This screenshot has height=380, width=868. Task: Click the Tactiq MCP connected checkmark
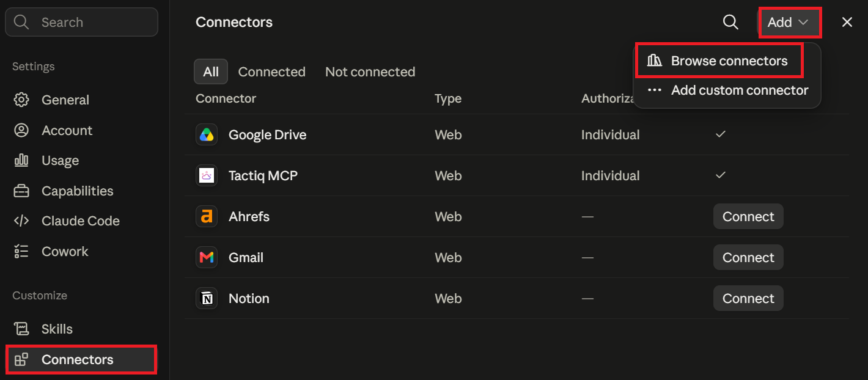(x=721, y=175)
